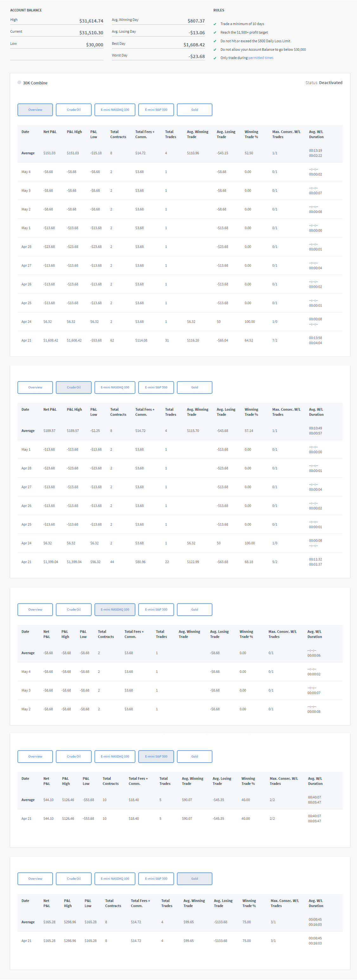357x980 pixels.
Task: Click the checkmark by the Account Balance below $30,000 rule
Action: tap(215, 50)
